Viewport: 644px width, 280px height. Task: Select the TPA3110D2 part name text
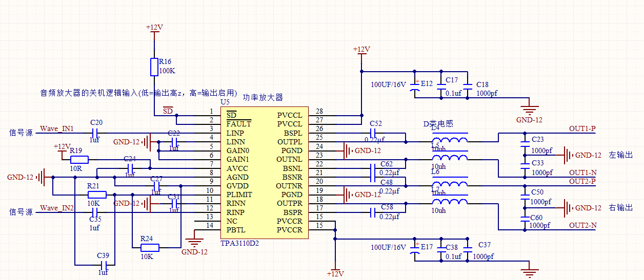click(x=239, y=243)
